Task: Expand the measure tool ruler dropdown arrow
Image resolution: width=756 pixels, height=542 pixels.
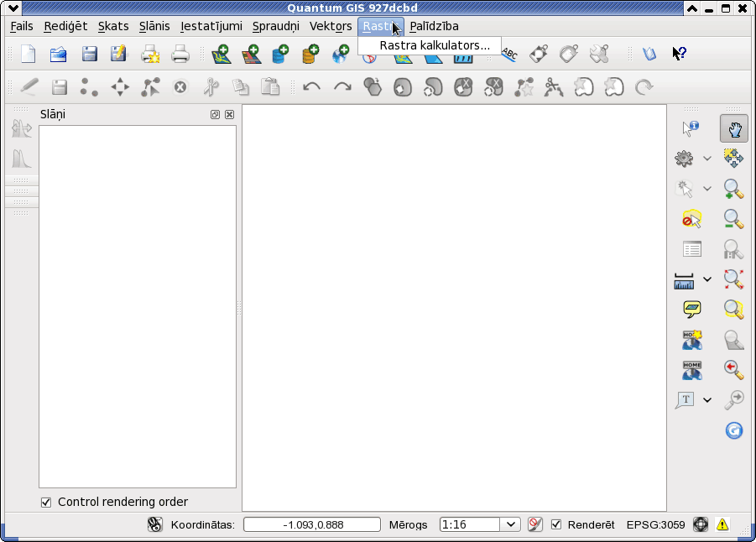Action: coord(706,279)
